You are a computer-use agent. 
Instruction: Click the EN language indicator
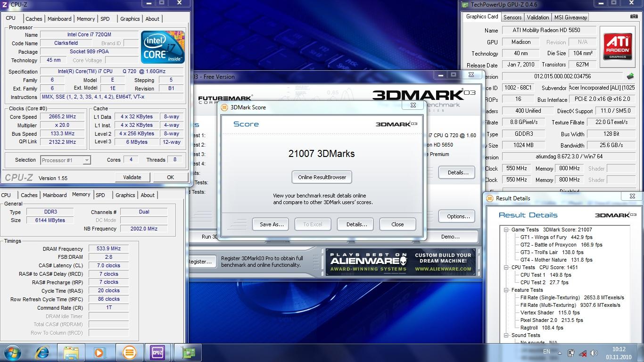[x=546, y=352]
